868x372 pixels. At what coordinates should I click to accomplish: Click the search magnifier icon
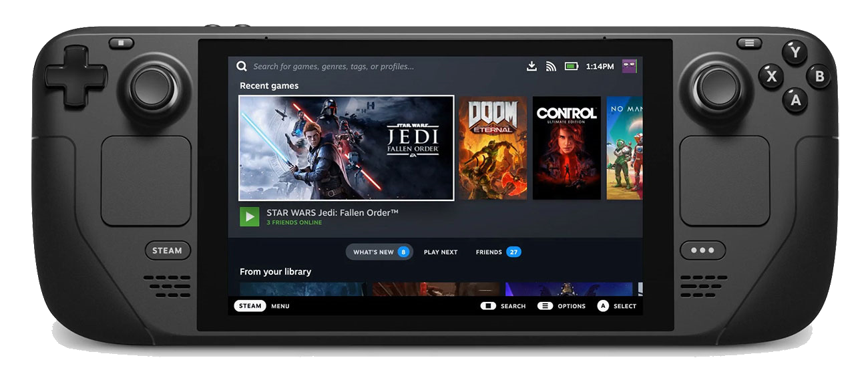click(x=242, y=66)
